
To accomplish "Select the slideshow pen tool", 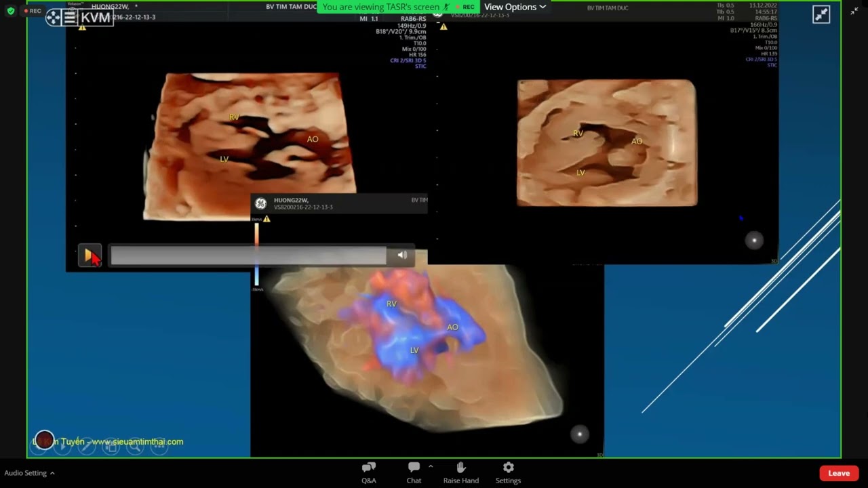I will (87, 446).
